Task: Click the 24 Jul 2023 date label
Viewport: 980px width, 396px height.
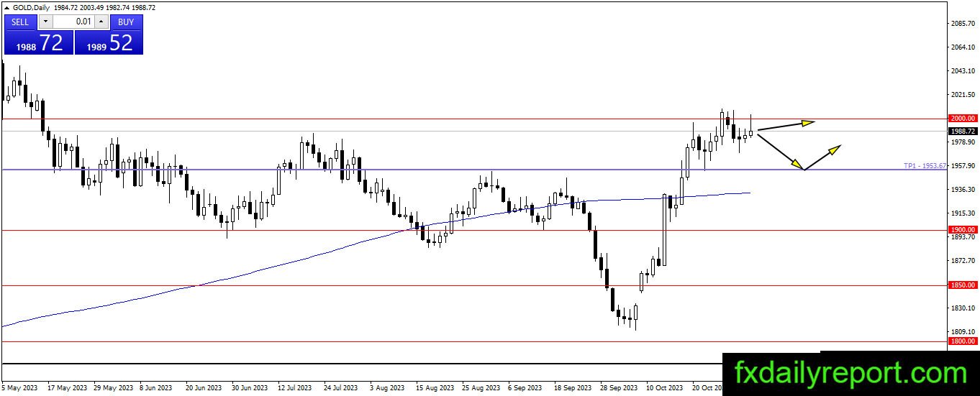Action: click(x=342, y=388)
